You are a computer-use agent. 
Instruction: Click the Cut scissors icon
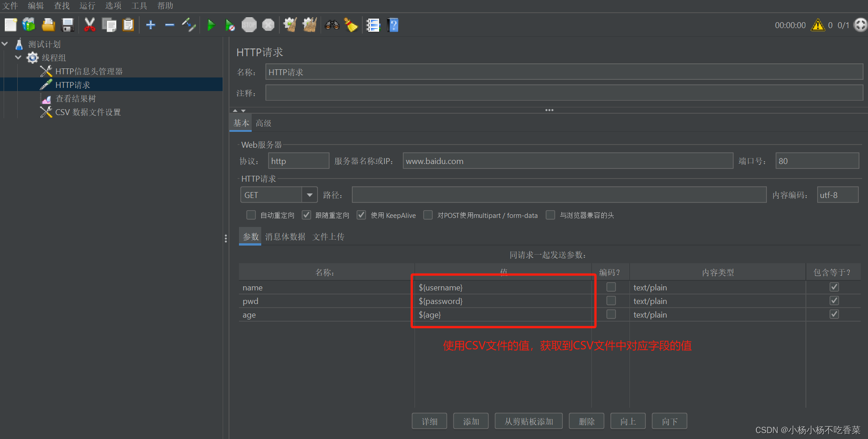[x=90, y=25]
